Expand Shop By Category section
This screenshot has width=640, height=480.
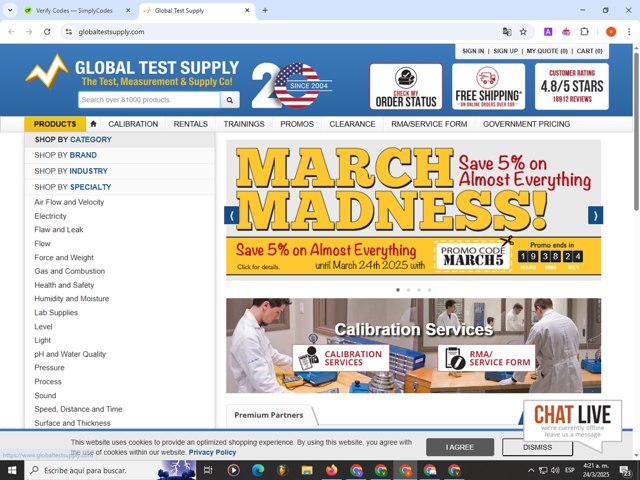(x=120, y=140)
